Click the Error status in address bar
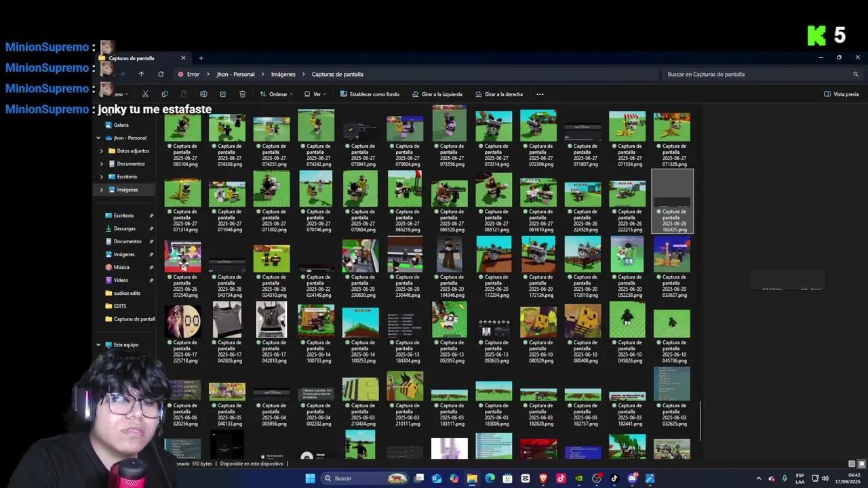The width and height of the screenshot is (868, 488). 189,74
